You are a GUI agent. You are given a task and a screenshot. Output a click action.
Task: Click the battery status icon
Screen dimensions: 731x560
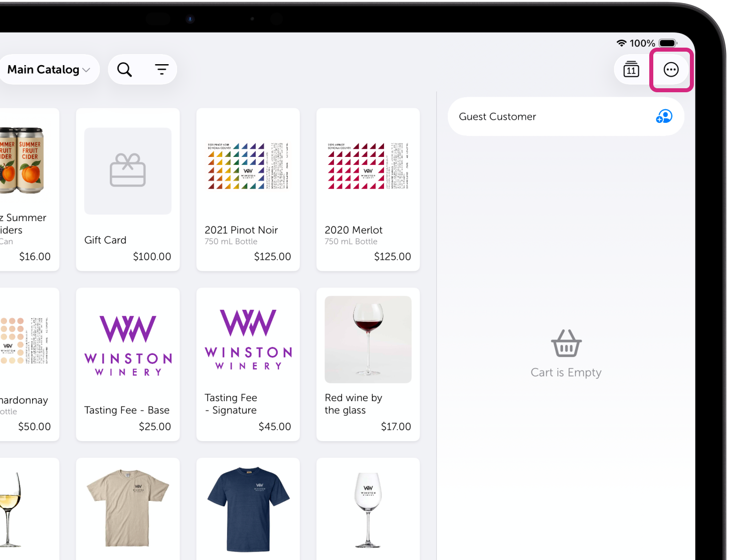668,43
